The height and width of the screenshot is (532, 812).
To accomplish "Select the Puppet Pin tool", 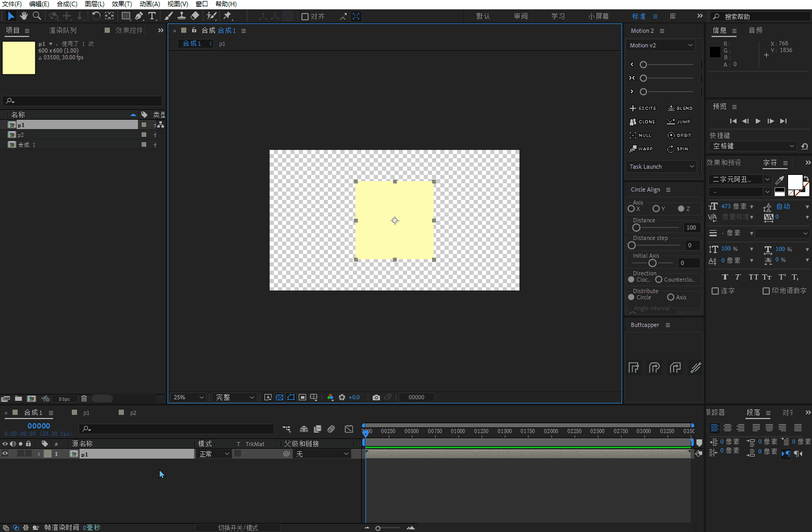I will [x=227, y=16].
